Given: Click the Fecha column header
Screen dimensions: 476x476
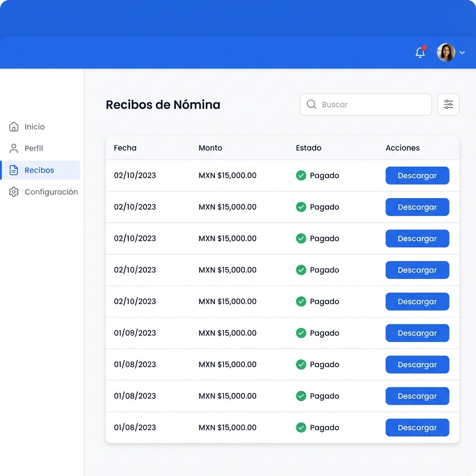Looking at the screenshot, I should point(125,148).
